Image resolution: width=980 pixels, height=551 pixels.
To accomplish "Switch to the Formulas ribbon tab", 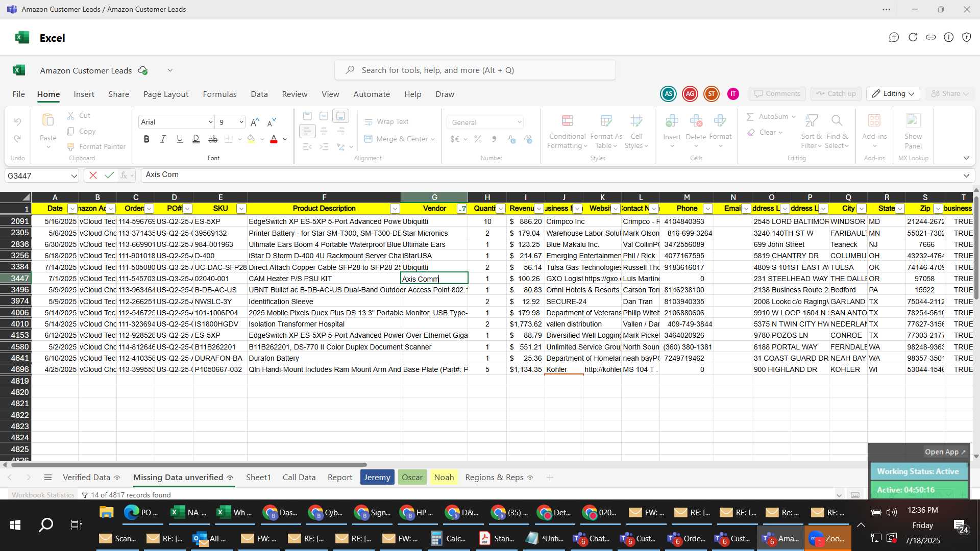I will point(219,94).
